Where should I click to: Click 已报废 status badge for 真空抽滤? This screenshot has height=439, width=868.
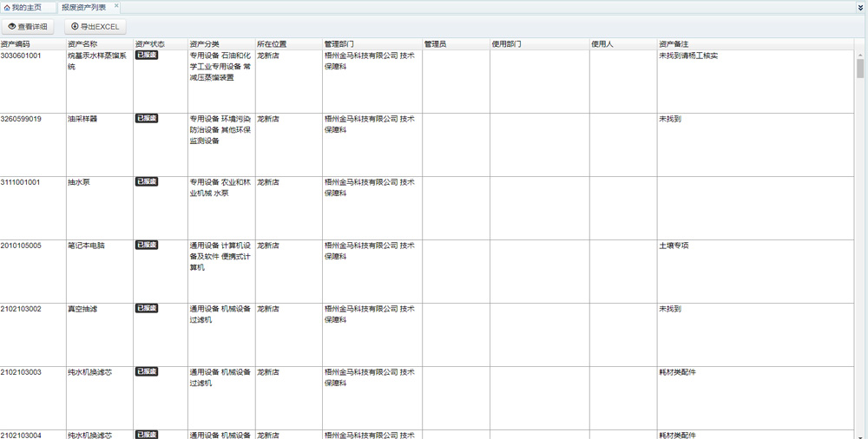pos(147,309)
